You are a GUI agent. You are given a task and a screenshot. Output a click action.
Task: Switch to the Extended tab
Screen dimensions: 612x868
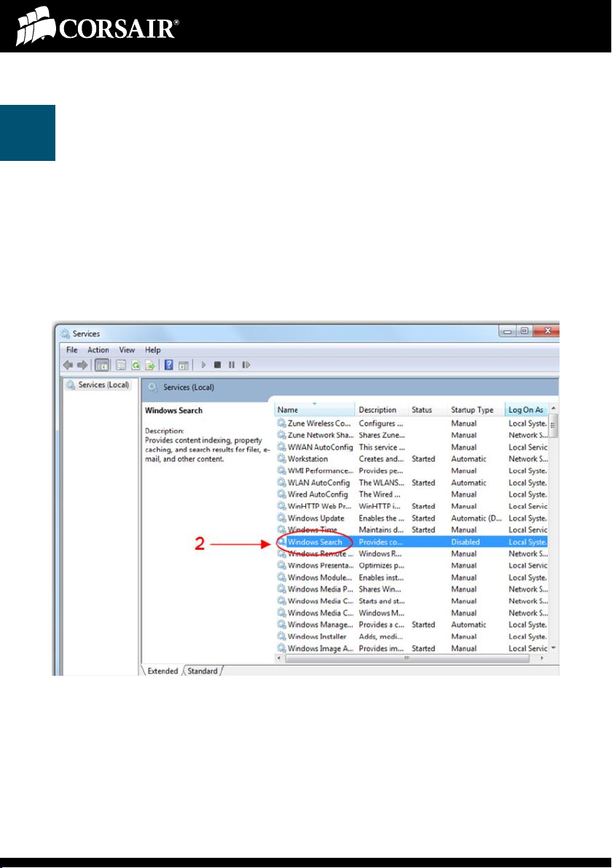pyautogui.click(x=162, y=671)
